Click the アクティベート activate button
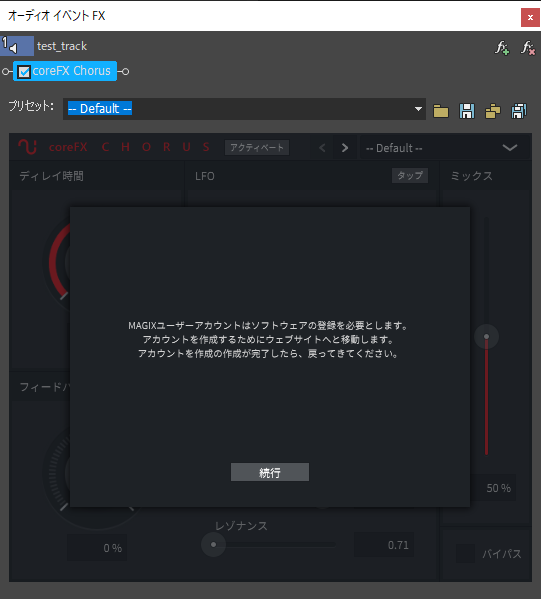This screenshot has height=599, width=541. [x=257, y=147]
